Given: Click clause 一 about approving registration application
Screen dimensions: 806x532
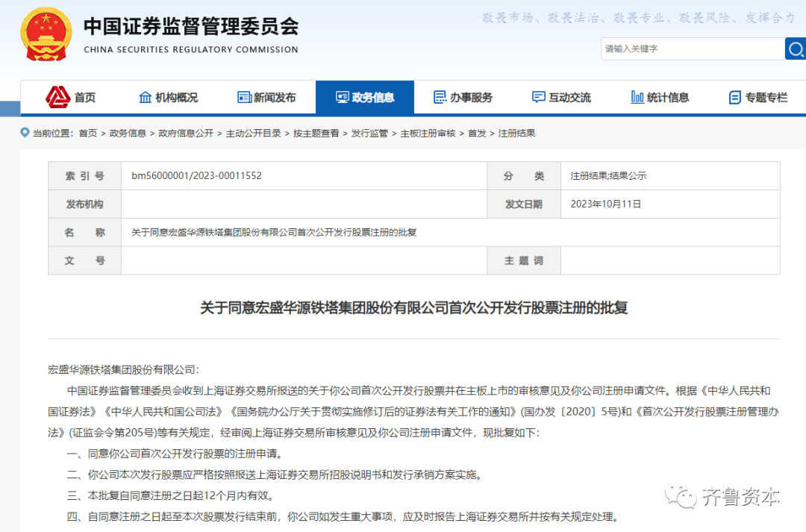Looking at the screenshot, I should point(175,454).
